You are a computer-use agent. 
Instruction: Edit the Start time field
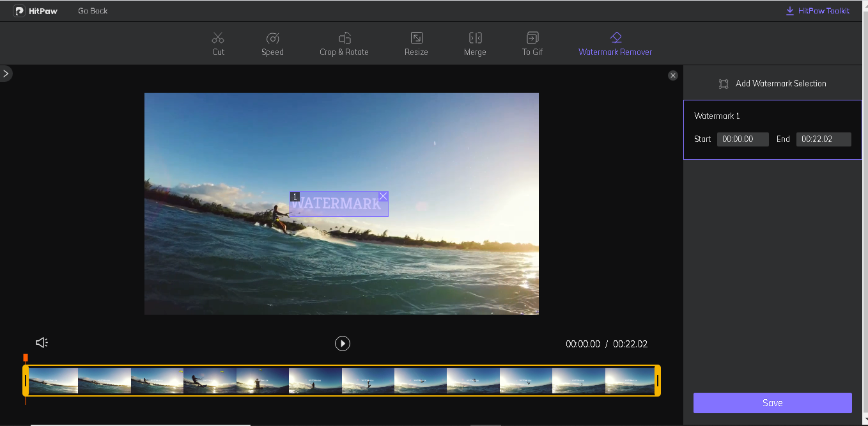742,139
